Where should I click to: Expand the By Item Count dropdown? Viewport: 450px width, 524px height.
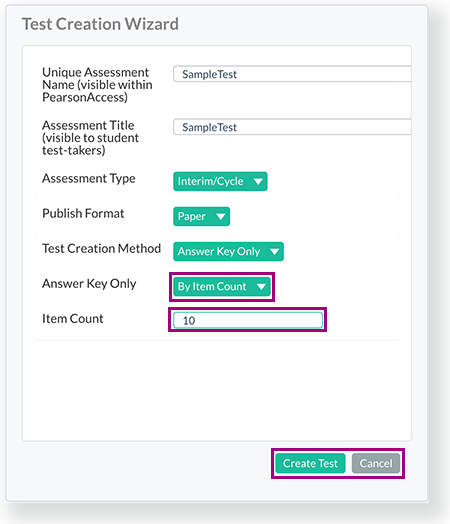(222, 287)
